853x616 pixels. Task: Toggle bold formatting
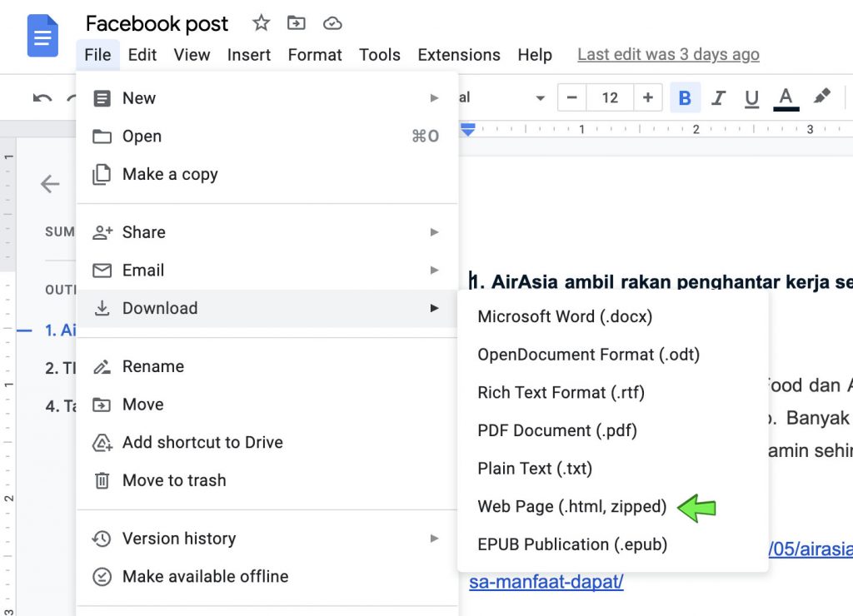tap(685, 98)
